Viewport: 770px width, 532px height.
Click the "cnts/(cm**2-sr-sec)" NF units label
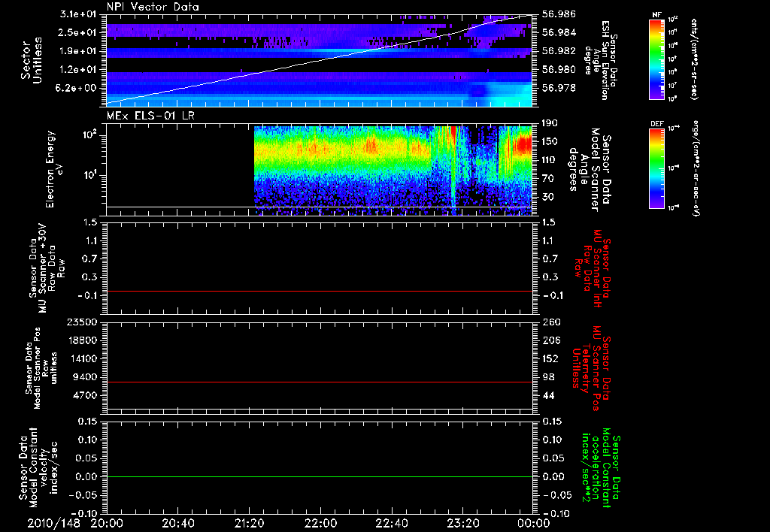tap(694, 59)
